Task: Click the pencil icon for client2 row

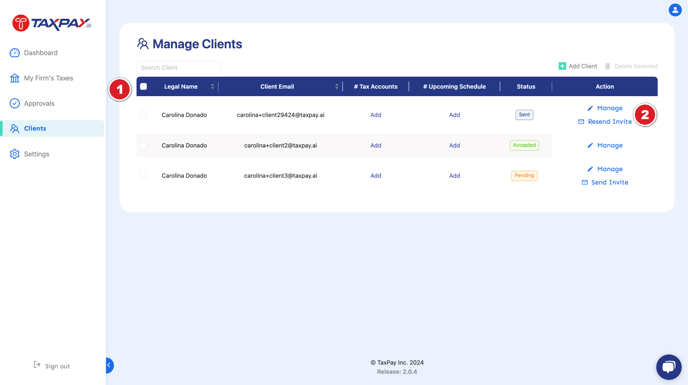Action: (590, 145)
